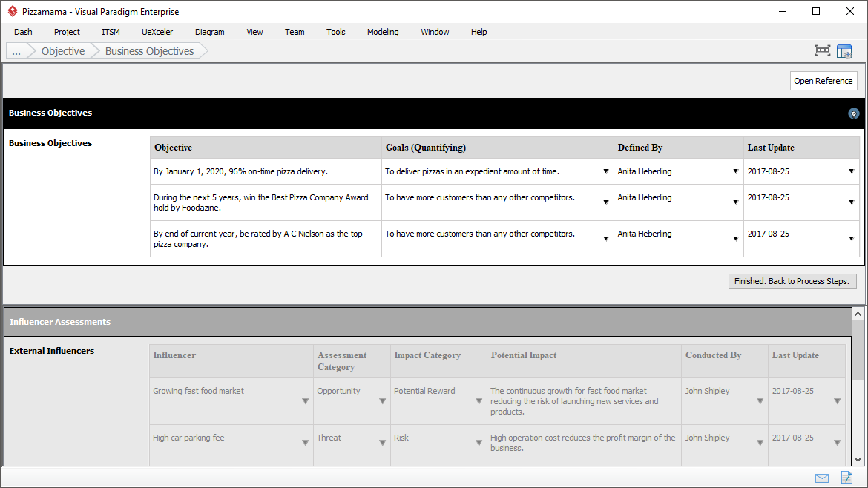Open Defined By dropdown in on-time delivery row
868x488 pixels.
click(x=736, y=171)
